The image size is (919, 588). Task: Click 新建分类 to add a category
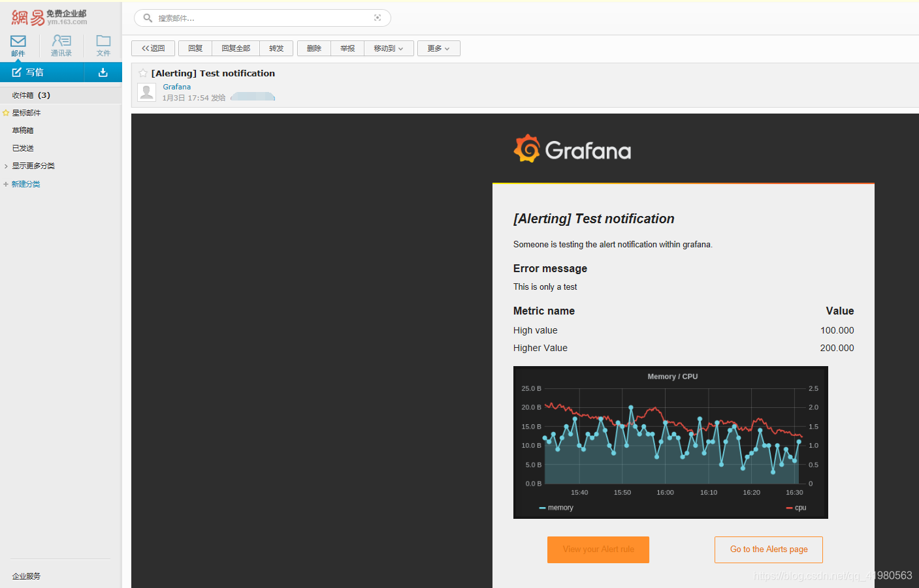tap(25, 184)
